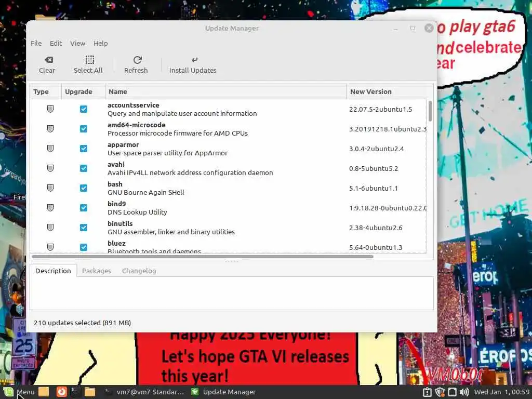The width and height of the screenshot is (532, 399).
Task: Uncheck the amd64-microcode upgrade checkbox
Action: [x=84, y=129]
